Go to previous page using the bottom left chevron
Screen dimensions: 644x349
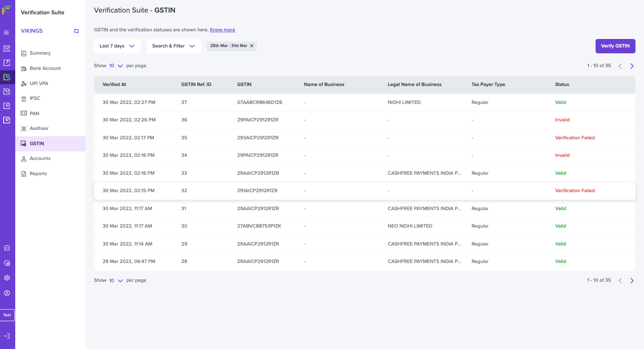620,280
